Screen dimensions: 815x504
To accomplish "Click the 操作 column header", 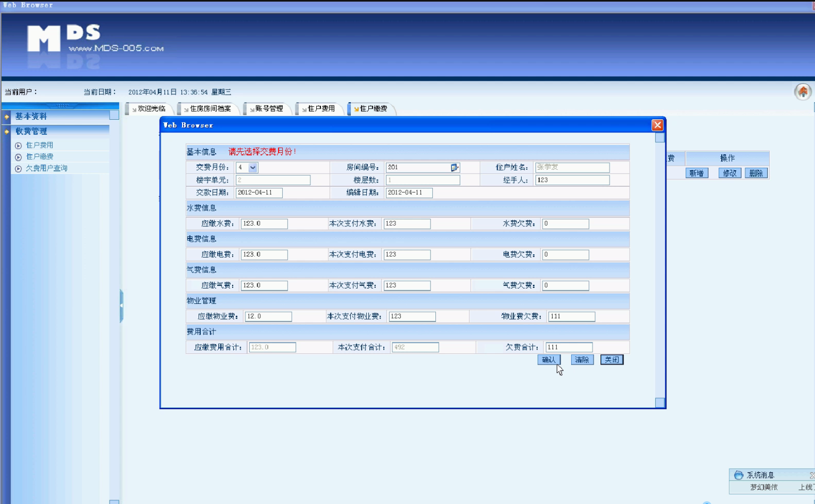I will pos(727,158).
